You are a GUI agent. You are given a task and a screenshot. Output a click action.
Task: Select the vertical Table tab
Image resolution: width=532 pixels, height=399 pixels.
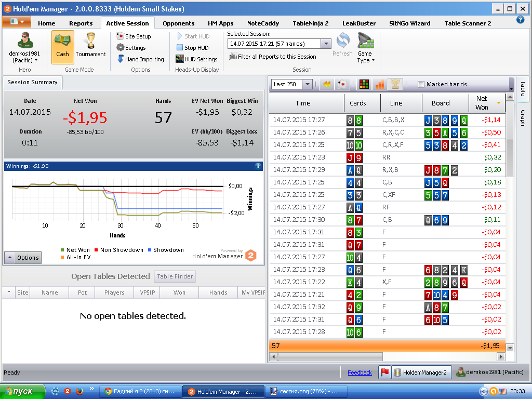(523, 88)
